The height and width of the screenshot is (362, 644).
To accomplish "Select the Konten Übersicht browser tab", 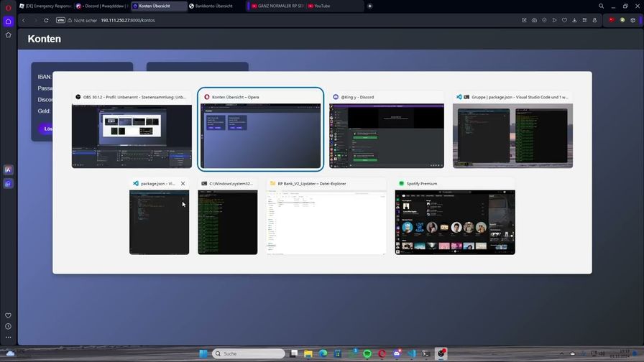I will point(159,6).
